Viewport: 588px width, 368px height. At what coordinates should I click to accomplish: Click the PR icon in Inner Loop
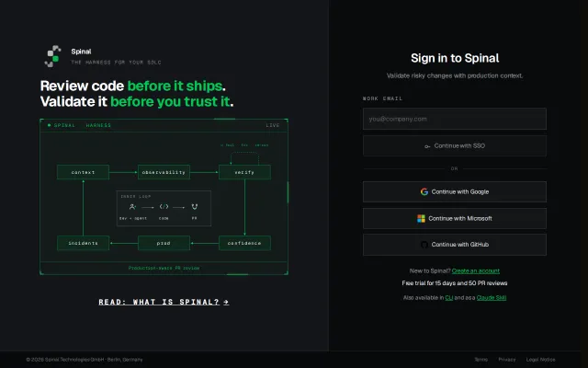click(x=194, y=206)
